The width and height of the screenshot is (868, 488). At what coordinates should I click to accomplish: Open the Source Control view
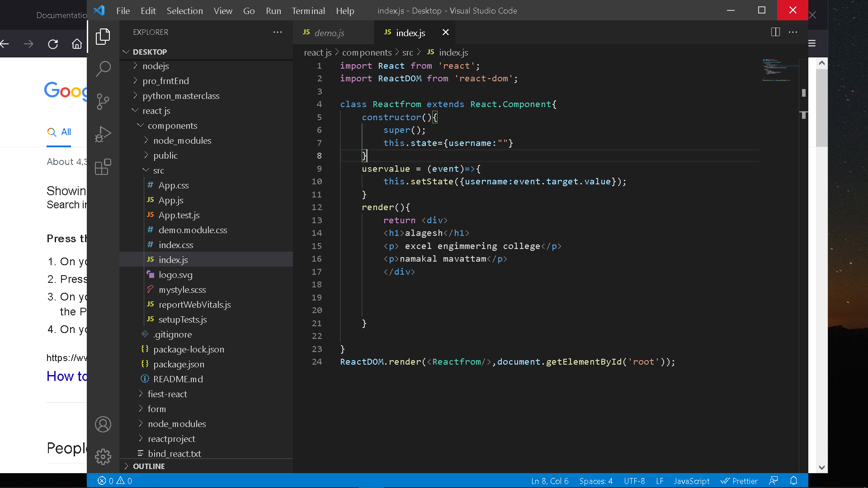tap(103, 102)
